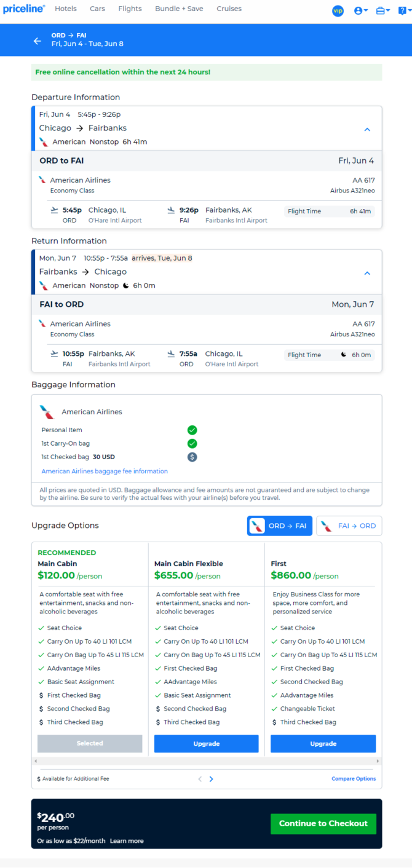Click Continue to Checkout

coord(323,823)
